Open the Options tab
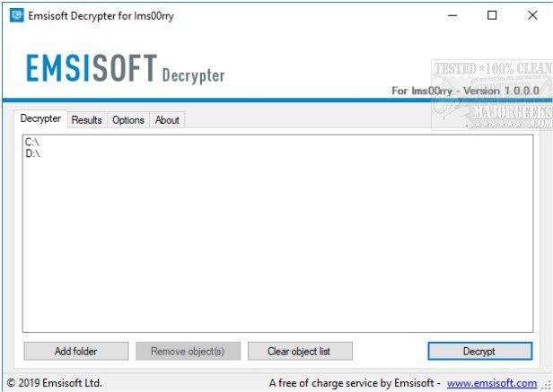 click(x=128, y=120)
